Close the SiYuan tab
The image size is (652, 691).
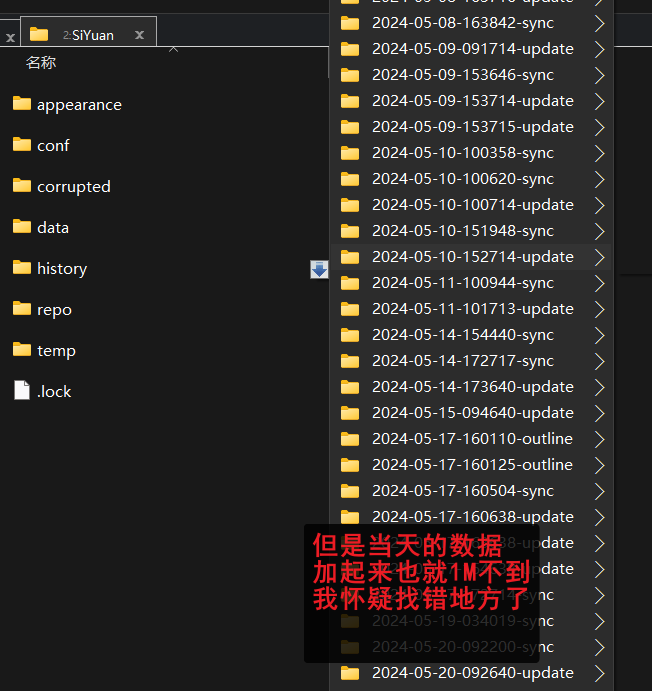coord(140,35)
